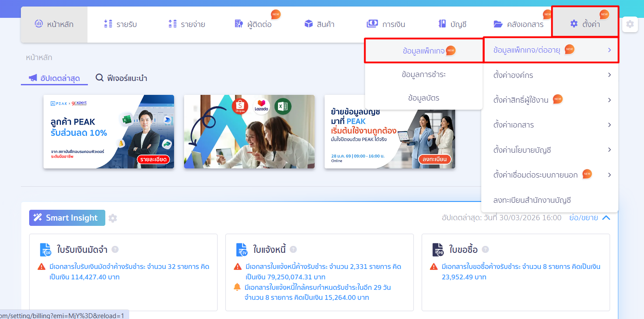644x319 pixels.
Task: Expand ตั้งค่าสิทธิ์ผู้ใช้งาน menu entry
Action: pos(550,100)
